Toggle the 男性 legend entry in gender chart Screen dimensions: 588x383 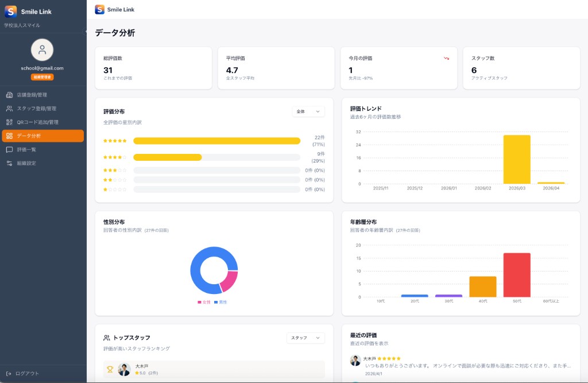coord(220,302)
